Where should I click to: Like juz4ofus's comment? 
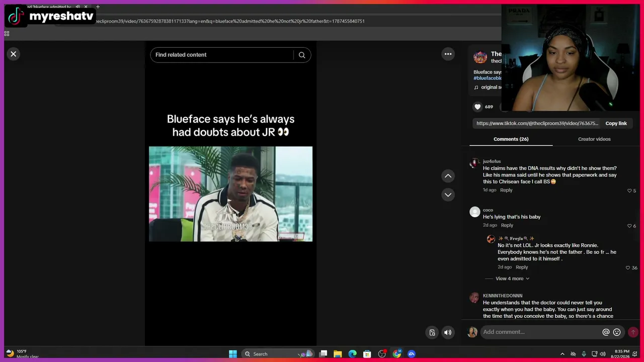(629, 191)
